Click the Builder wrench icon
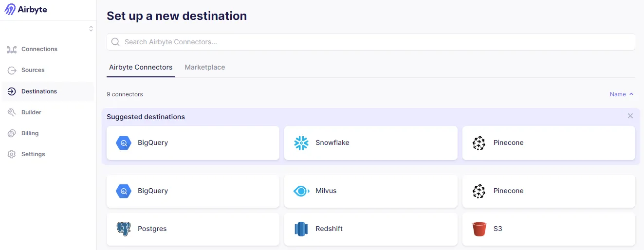The image size is (644, 250). 12,112
